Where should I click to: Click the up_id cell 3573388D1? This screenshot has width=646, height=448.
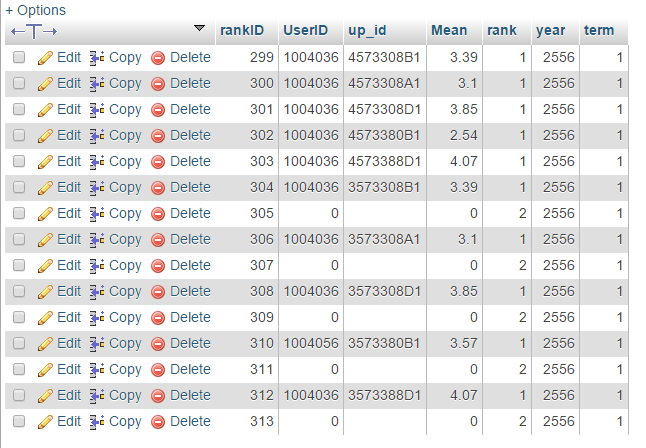tap(384, 395)
